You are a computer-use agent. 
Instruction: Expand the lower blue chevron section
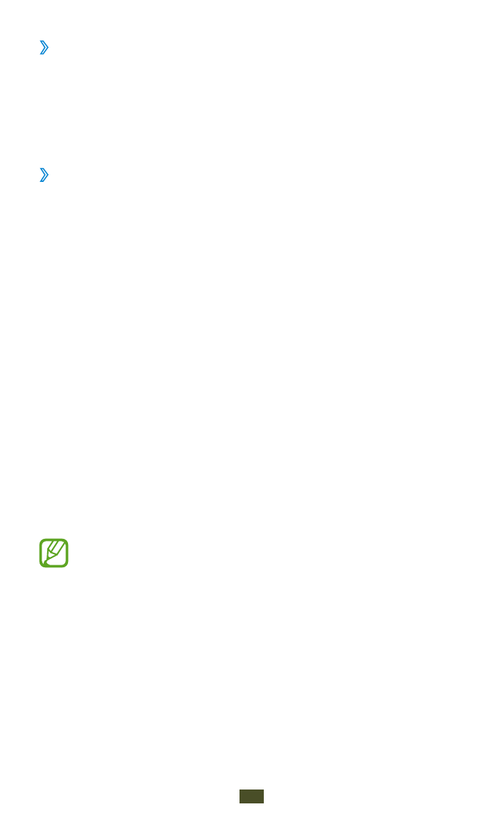point(44,175)
